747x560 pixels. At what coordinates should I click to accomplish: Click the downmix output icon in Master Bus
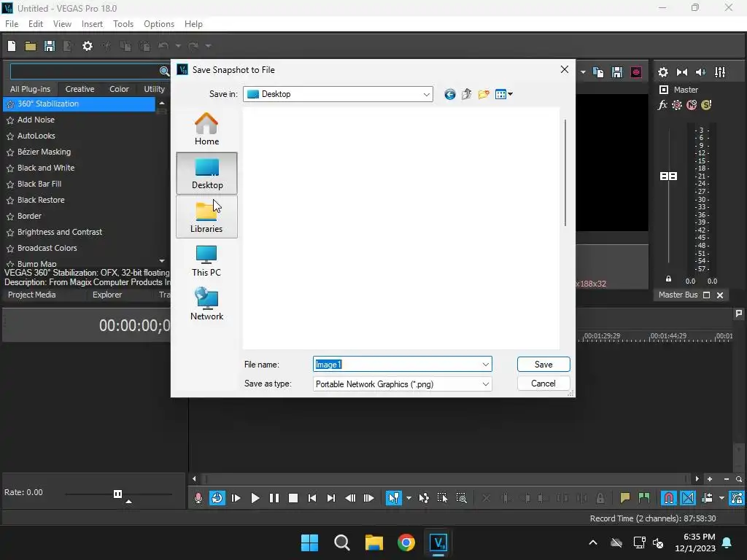pos(682,72)
